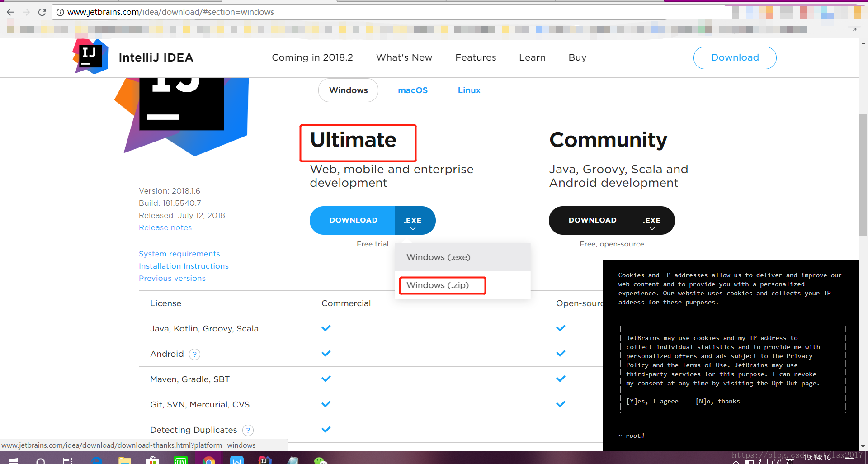Screen dimensions: 868x464
Task: Click the IntelliJ IDEA header logo icon
Action: point(90,57)
